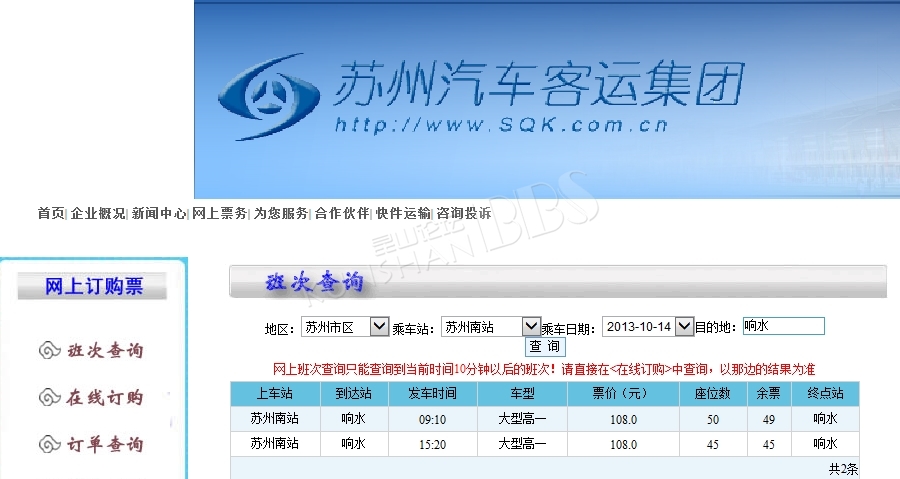Click the 终点站 column header
The height and width of the screenshot is (479, 900).
[825, 394]
